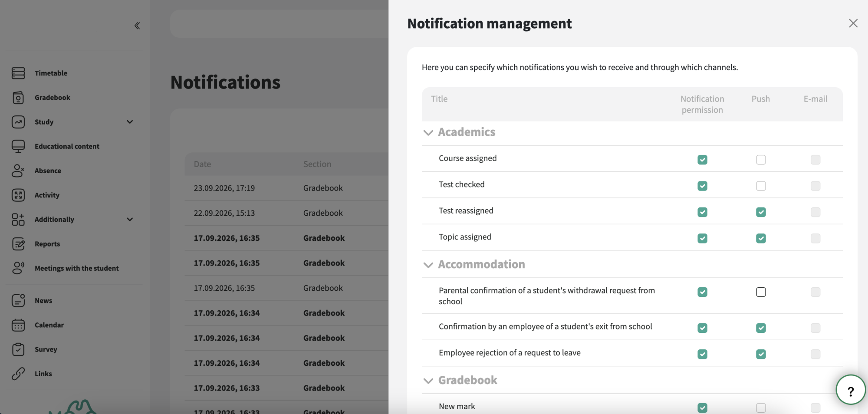Collapse the sidebar with double-chevron icon
The height and width of the screenshot is (414, 868).
click(137, 26)
